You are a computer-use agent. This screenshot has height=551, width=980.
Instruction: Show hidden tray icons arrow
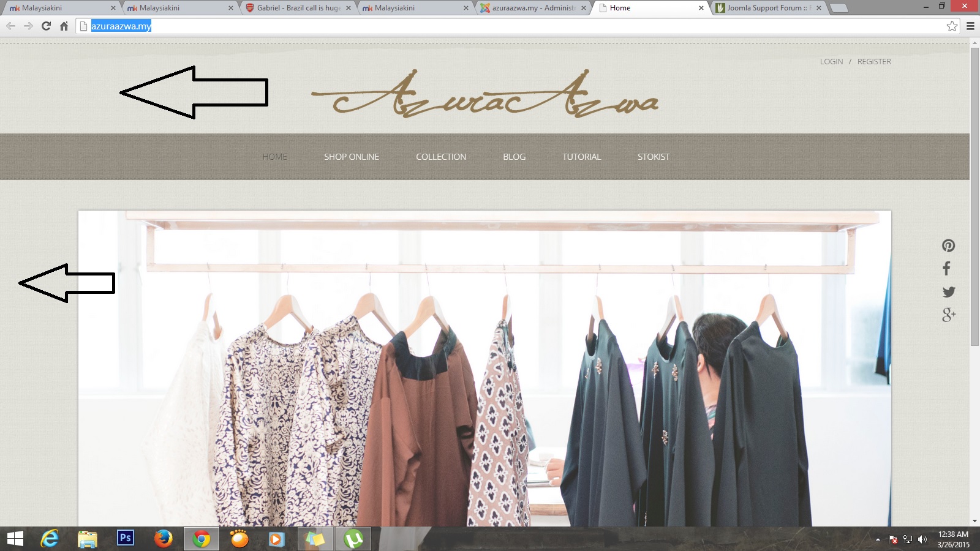point(878,539)
